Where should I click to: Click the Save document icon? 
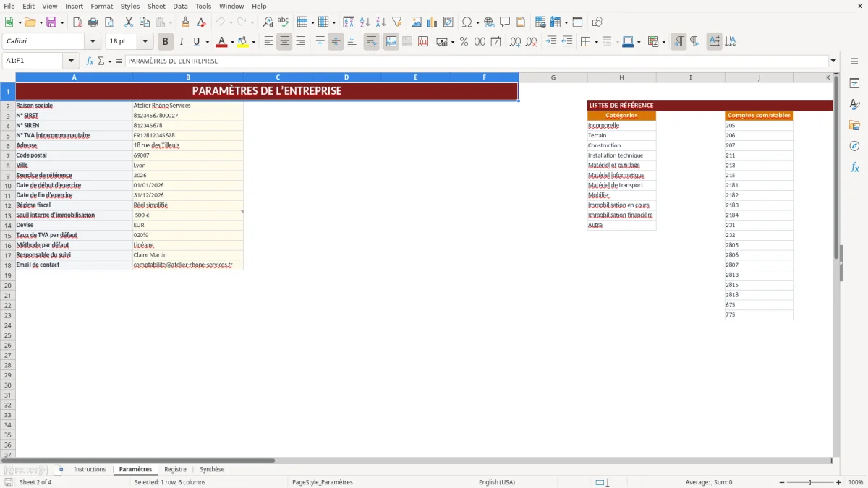point(51,22)
